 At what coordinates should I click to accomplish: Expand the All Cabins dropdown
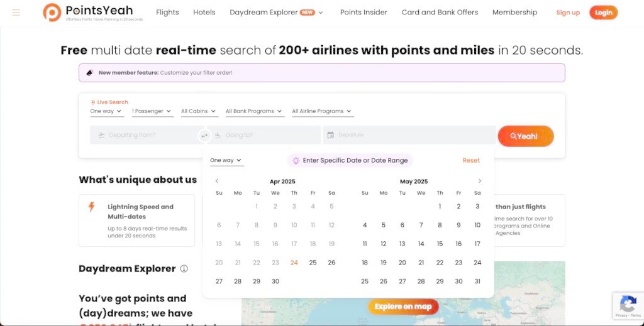pyautogui.click(x=199, y=111)
